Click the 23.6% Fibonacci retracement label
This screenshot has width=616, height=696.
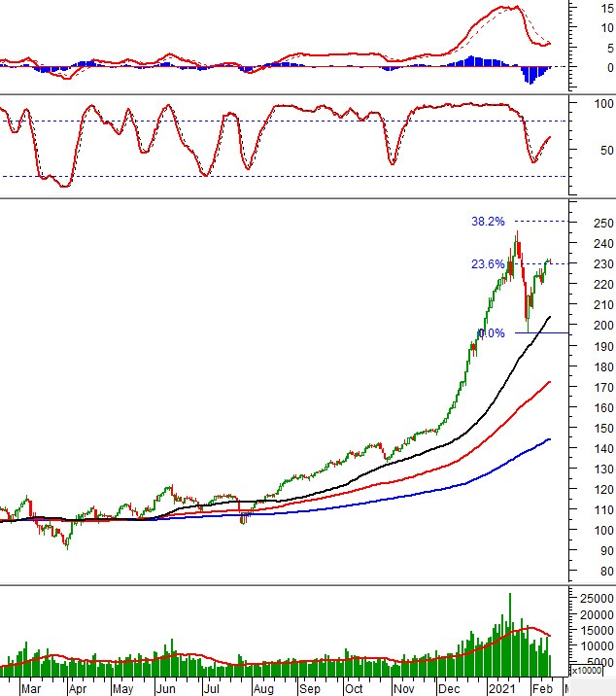pos(488,264)
